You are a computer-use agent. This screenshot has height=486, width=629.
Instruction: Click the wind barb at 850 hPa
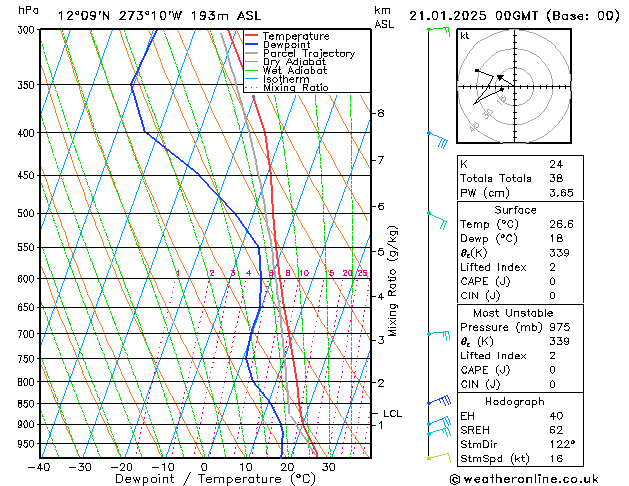pyautogui.click(x=439, y=400)
